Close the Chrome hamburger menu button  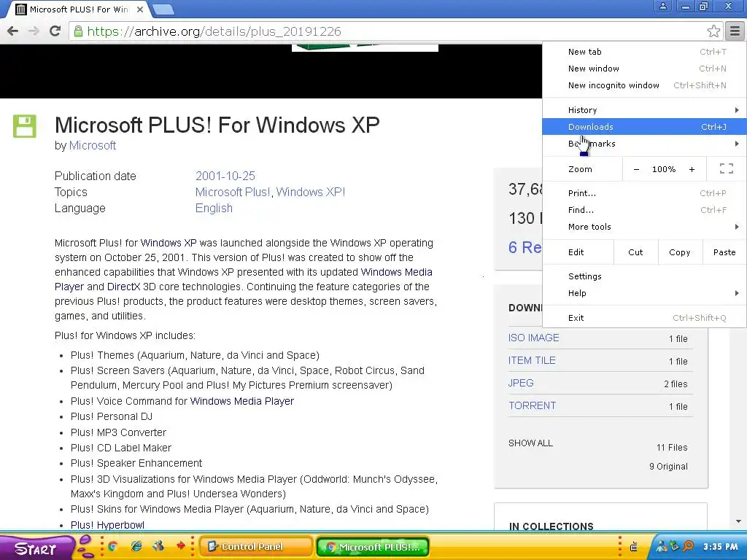click(735, 31)
